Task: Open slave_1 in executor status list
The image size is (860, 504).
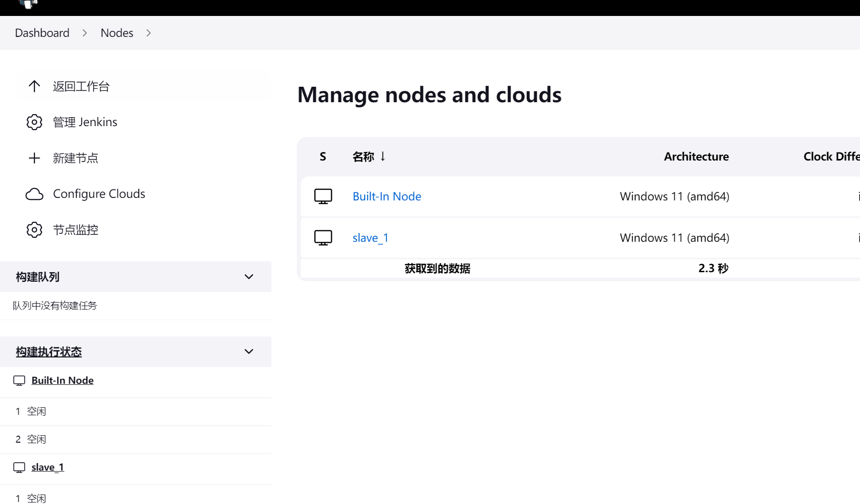Action: (47, 467)
